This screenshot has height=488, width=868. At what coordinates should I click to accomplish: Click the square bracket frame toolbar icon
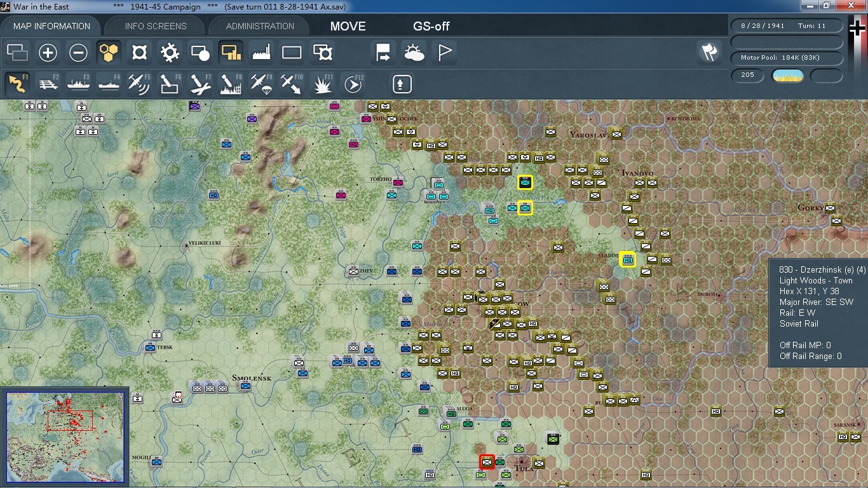pyautogui.click(x=140, y=52)
